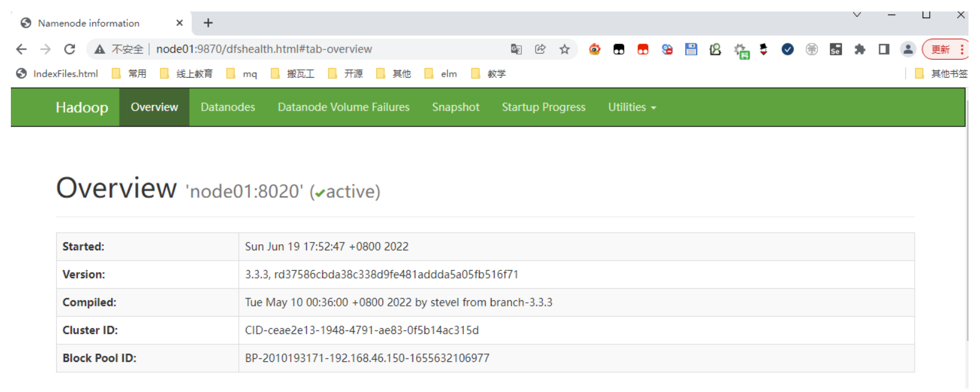This screenshot has height=392, width=980.
Task: Close the Namenode information tab
Action: click(x=180, y=23)
